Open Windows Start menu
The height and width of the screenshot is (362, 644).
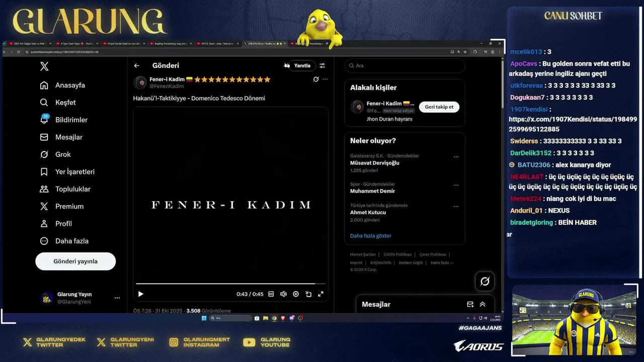[204, 318]
